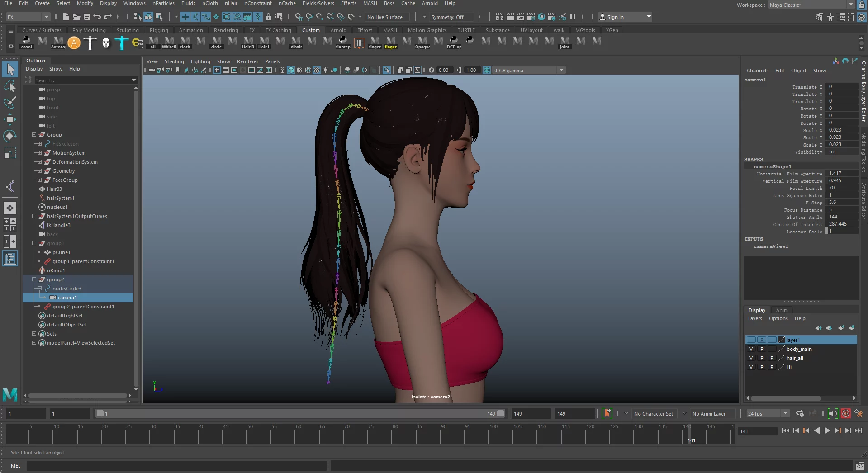This screenshot has width=868, height=473.
Task: Expand the Sets node in Outliner
Action: click(34, 334)
